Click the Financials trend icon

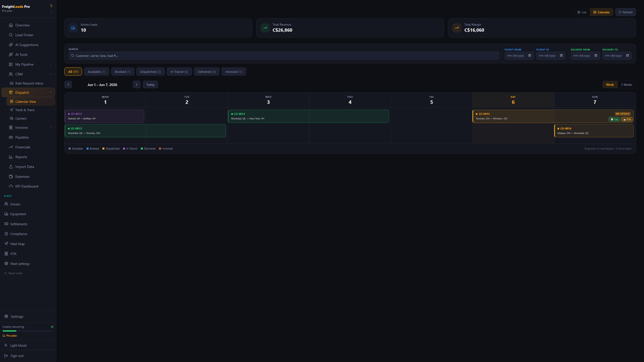11,147
